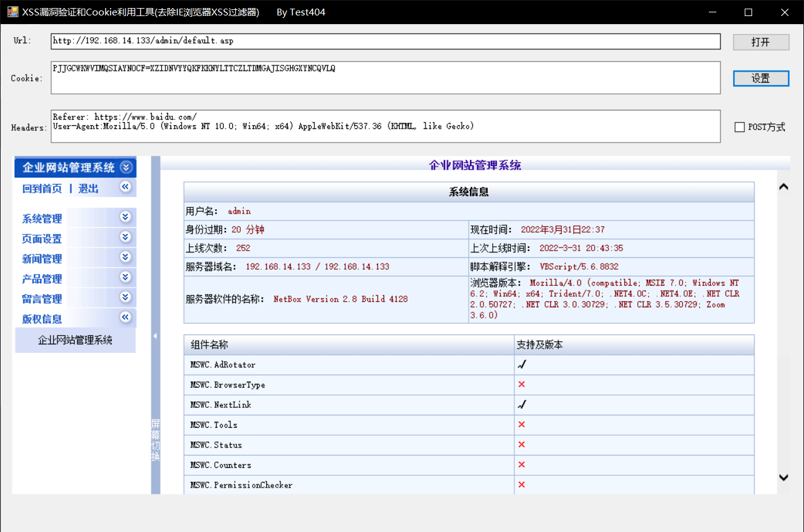This screenshot has height=532, width=804.
Task: Click 企业网站管理系统 under 版权信息
Action: tap(75, 340)
